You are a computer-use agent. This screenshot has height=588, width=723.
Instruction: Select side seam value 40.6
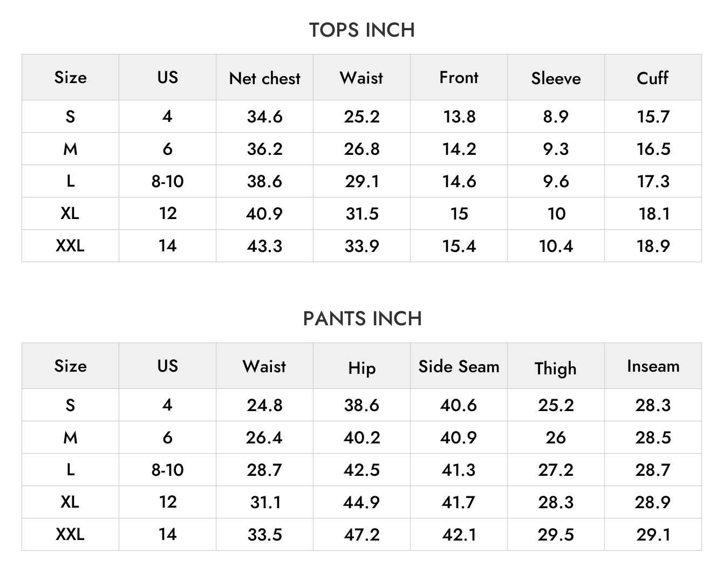[459, 405]
